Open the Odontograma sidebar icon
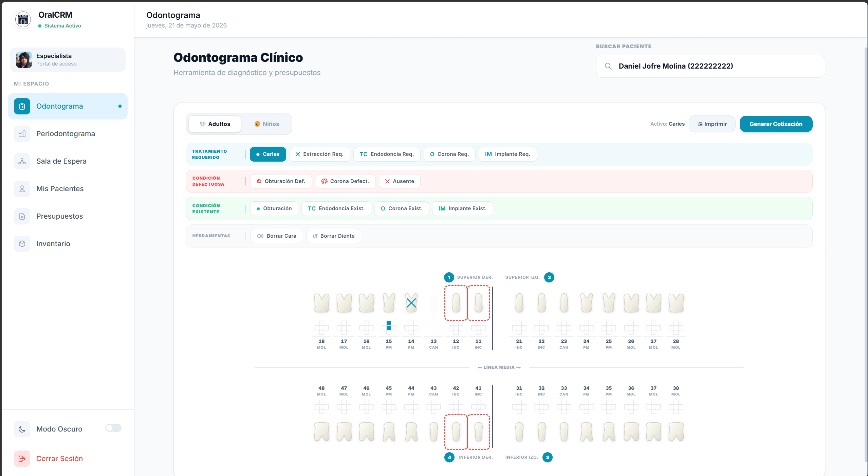The image size is (868, 476). pyautogui.click(x=22, y=106)
